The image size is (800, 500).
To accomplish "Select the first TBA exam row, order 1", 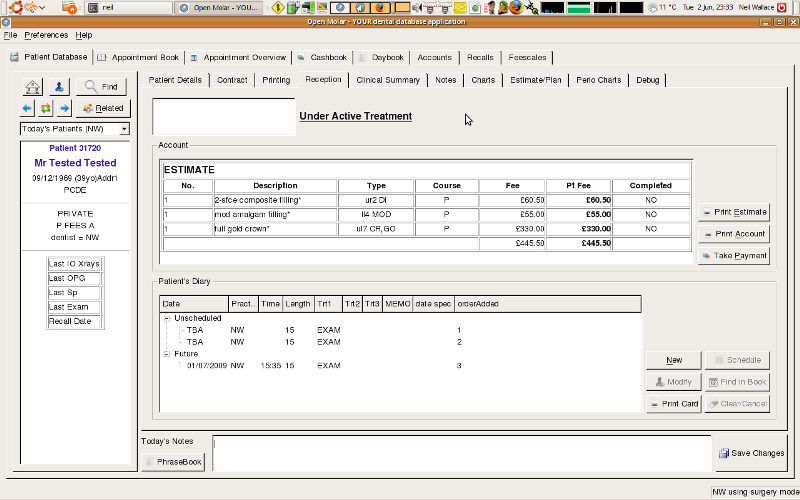I will click(400, 330).
